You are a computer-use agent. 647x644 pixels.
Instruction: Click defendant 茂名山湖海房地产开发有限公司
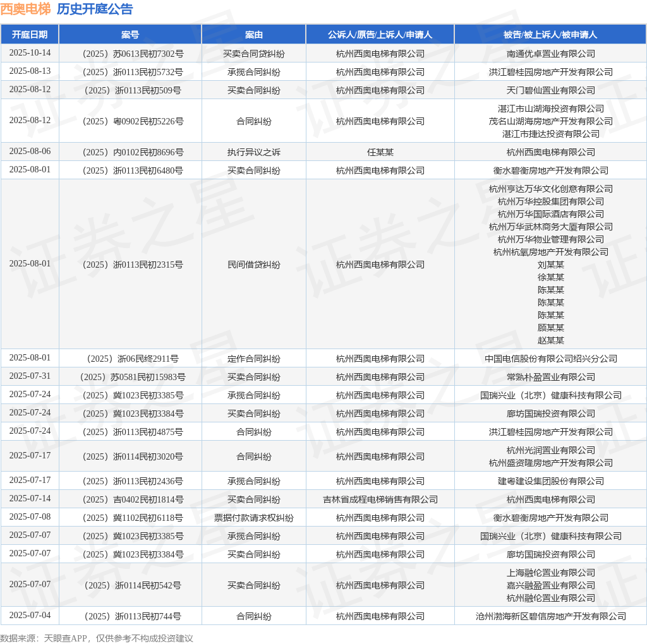click(x=550, y=121)
